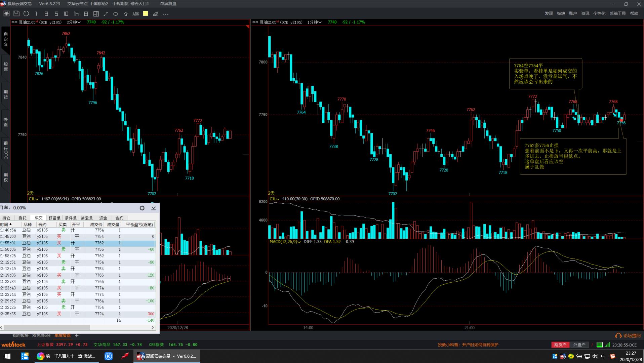Switch to the 期货户 futures account
Viewport: 644px width, 363px height.
(x=560, y=345)
